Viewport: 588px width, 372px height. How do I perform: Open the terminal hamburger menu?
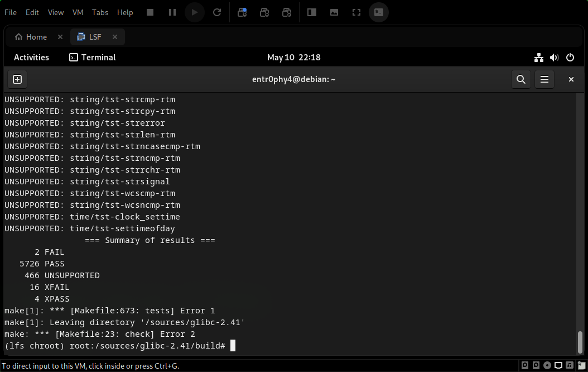544,79
